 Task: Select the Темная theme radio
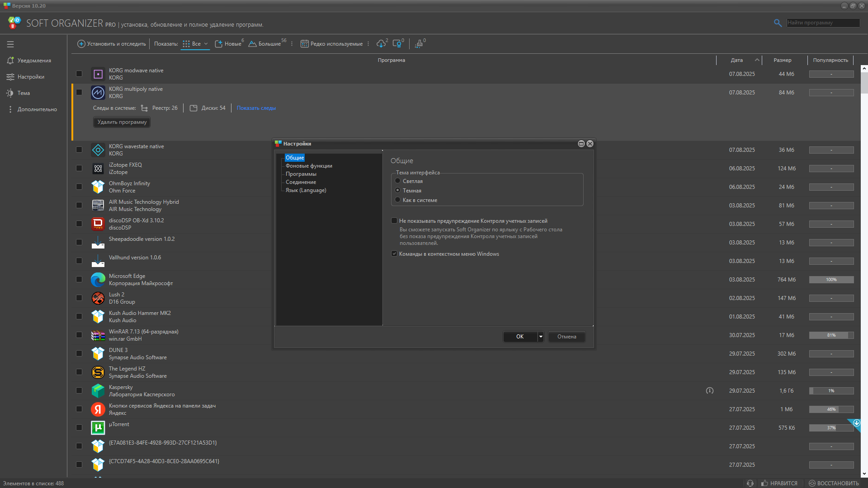coord(398,190)
